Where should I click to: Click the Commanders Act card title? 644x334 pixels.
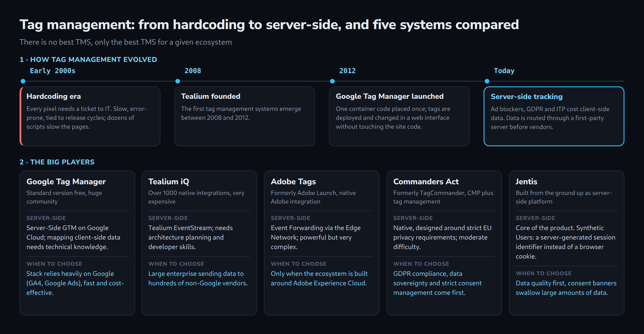click(426, 182)
